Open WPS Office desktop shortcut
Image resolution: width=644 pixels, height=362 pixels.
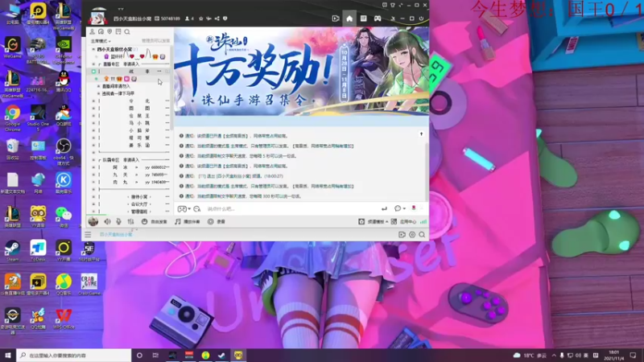[x=64, y=319]
